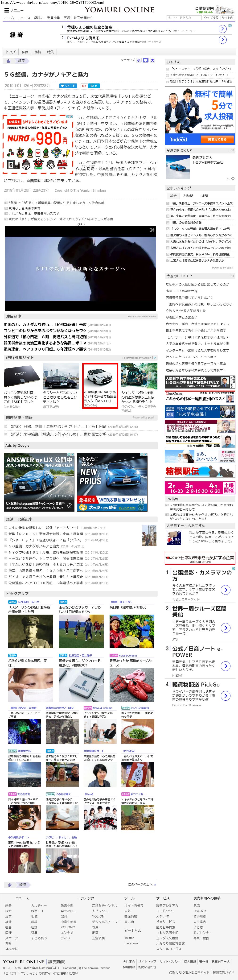This screenshot has width=238, height=980.
Task: Close the NTT video ad with X
Action: tap(152, 230)
